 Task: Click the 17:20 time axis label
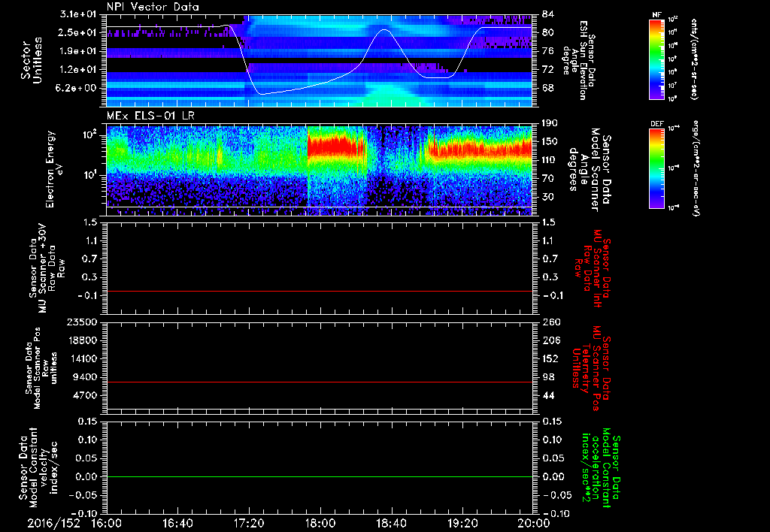point(249,523)
